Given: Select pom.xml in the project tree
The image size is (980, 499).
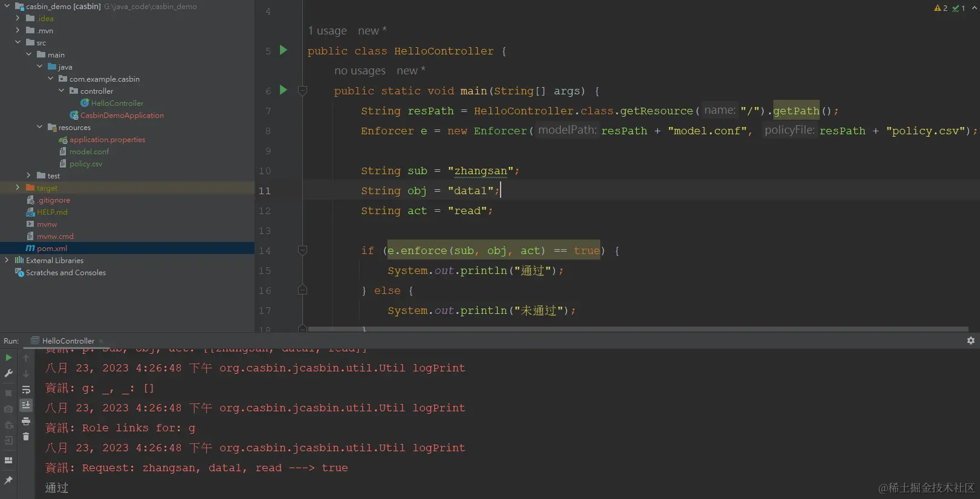Looking at the screenshot, I should point(52,248).
